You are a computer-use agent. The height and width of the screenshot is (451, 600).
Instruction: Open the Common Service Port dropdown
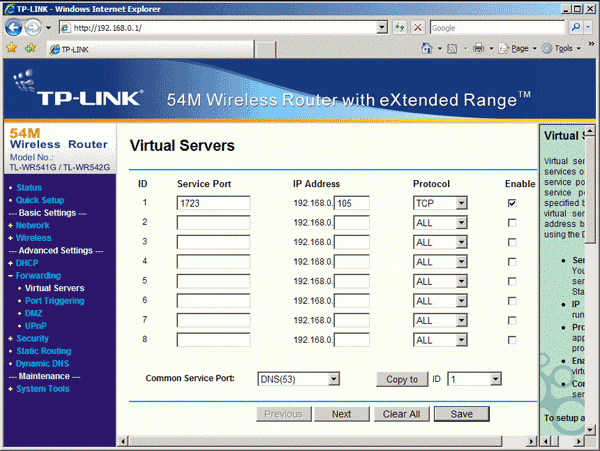click(298, 379)
